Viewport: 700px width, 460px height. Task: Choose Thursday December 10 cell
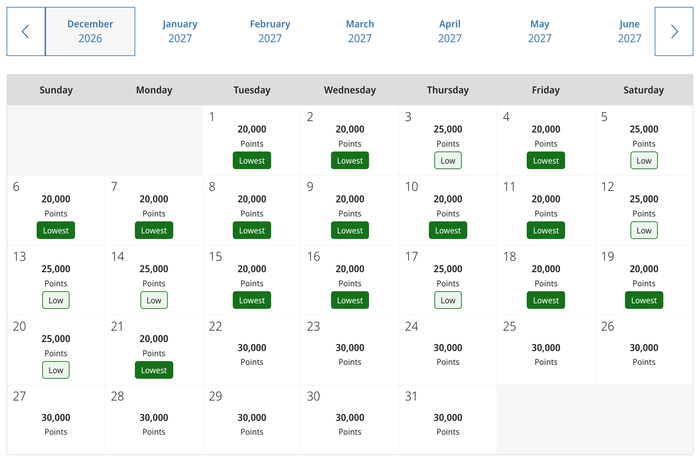(448, 210)
